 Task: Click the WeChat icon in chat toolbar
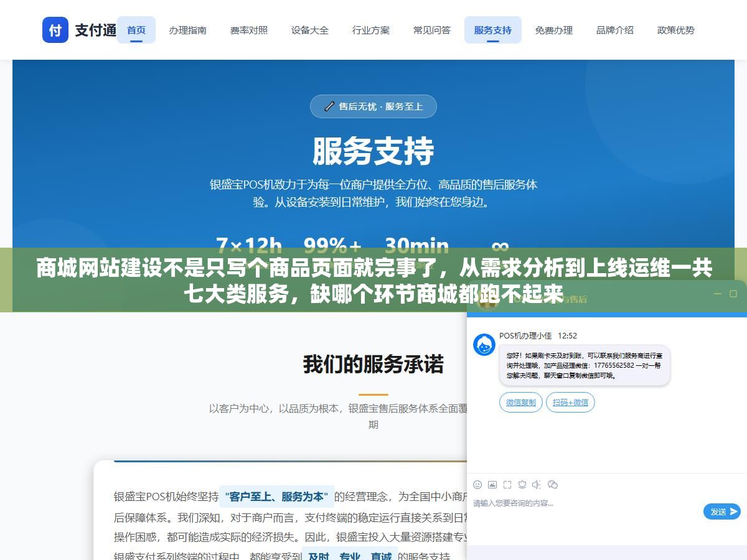click(x=553, y=485)
